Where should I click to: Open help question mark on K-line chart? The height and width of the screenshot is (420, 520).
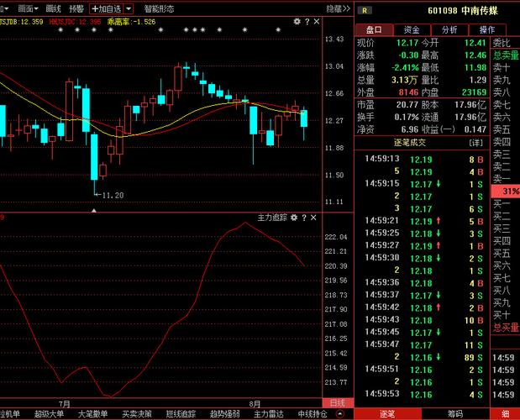pos(307,22)
